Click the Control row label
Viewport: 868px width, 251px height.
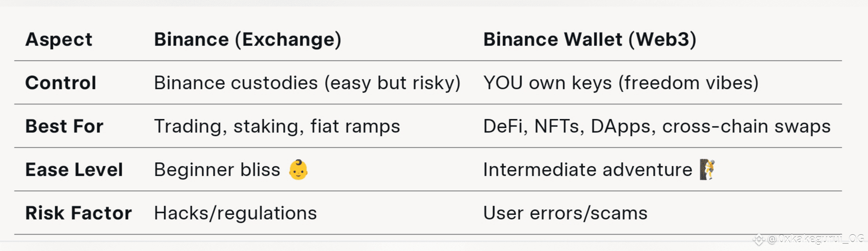click(61, 83)
